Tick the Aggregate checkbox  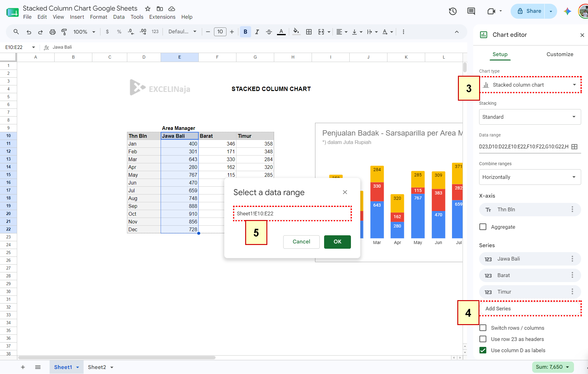click(483, 227)
